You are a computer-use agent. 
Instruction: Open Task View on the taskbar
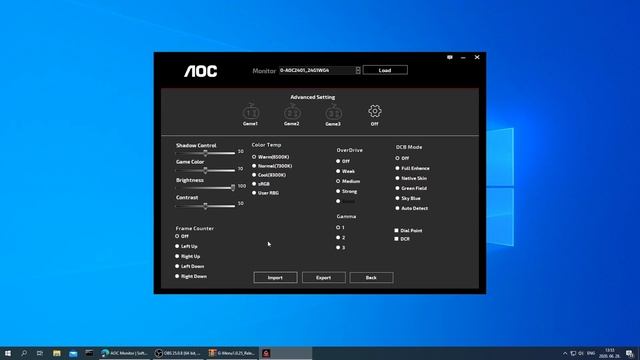pyautogui.click(x=40, y=353)
